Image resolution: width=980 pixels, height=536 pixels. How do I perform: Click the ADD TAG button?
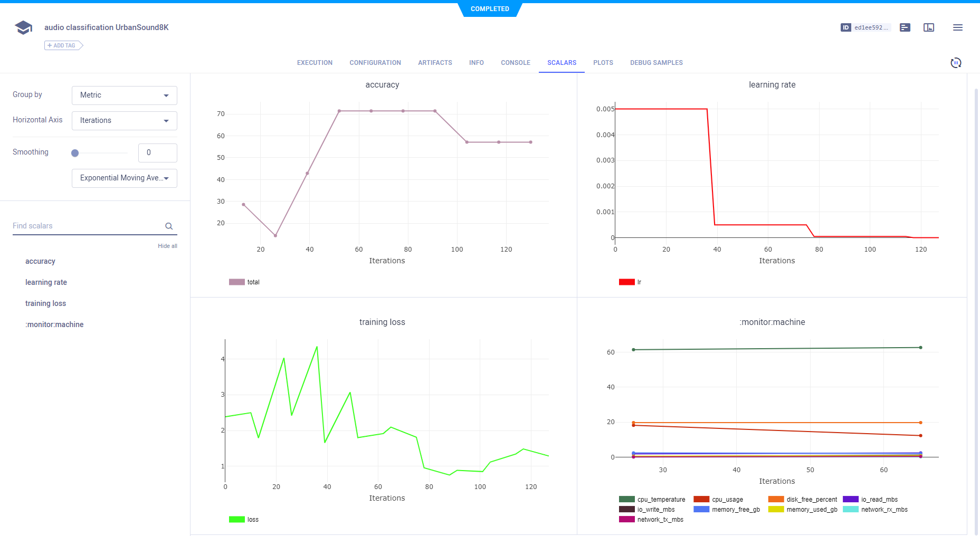[63, 45]
